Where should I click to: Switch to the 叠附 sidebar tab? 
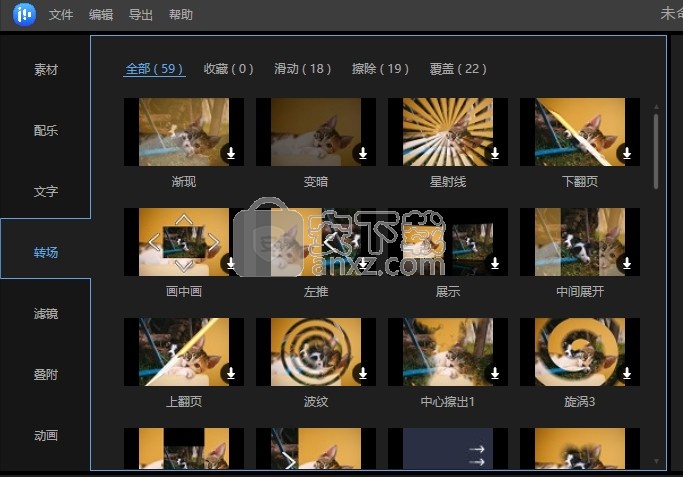[46, 374]
